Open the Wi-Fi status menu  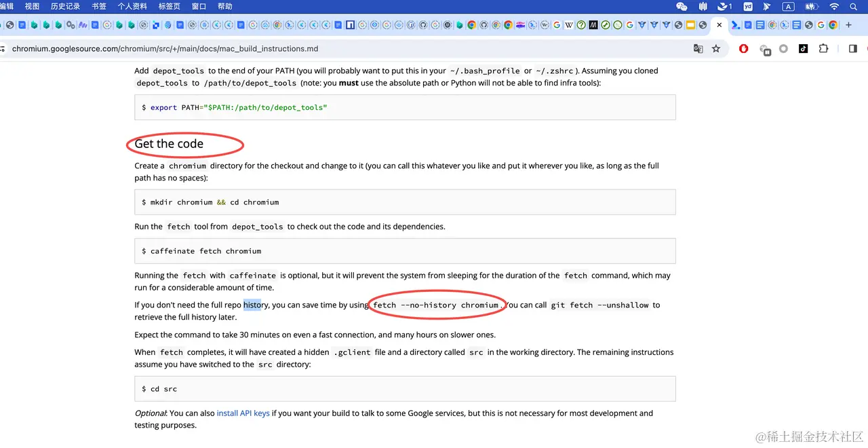(834, 6)
